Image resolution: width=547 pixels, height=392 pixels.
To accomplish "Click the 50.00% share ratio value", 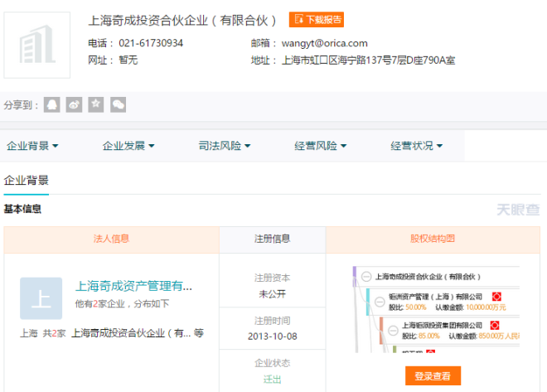I will pos(416,307).
